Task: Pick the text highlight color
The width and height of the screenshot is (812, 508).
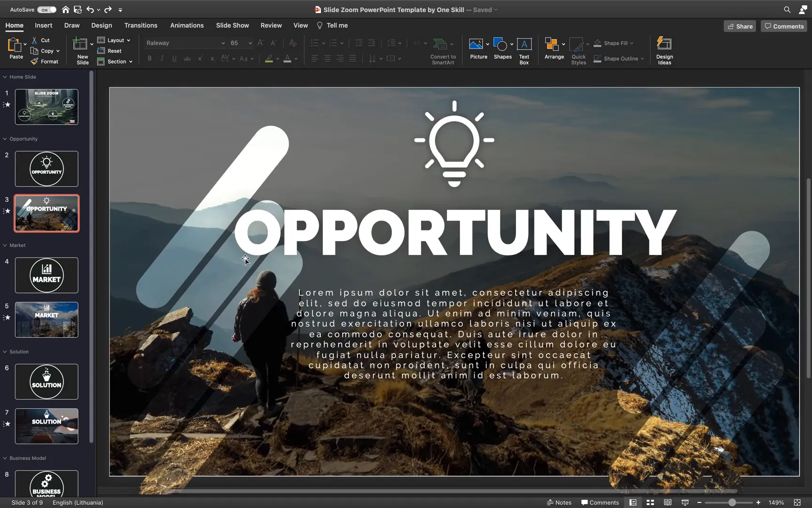Action: [x=269, y=58]
